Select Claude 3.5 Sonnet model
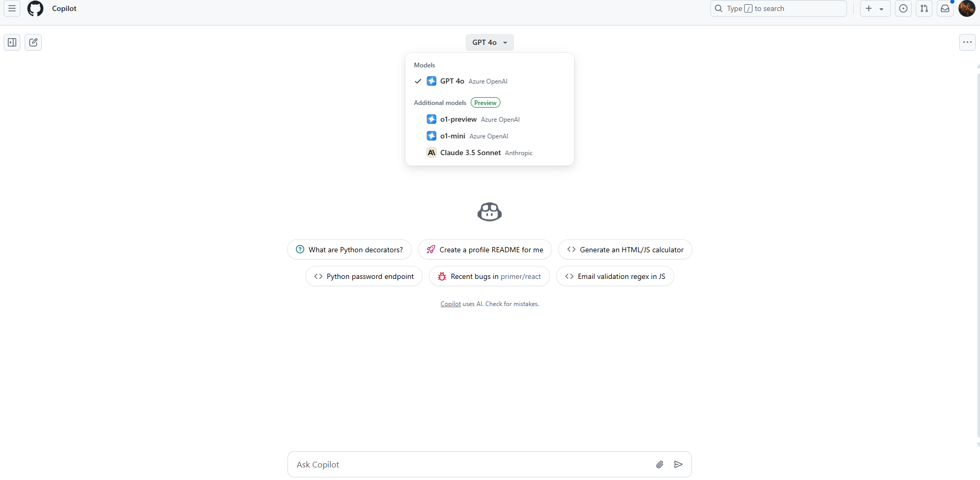The height and width of the screenshot is (480, 980). click(x=489, y=153)
